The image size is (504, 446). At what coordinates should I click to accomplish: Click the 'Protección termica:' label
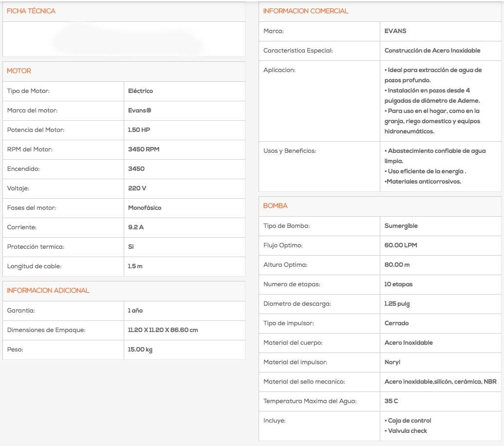click(36, 247)
